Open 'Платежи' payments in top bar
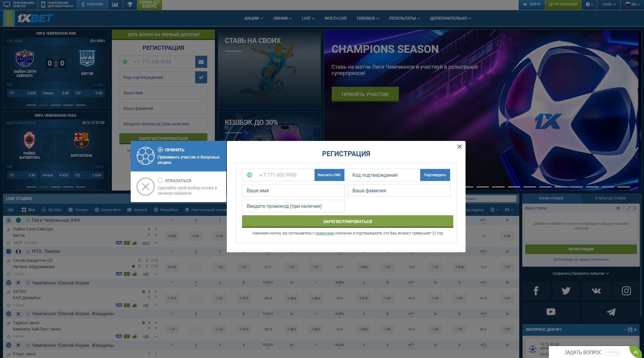This screenshot has width=644, height=358. point(92,4)
